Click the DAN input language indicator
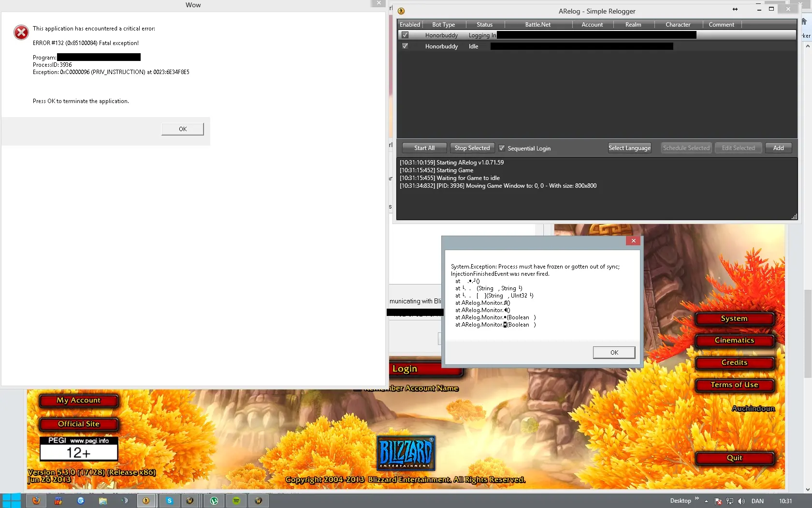The height and width of the screenshot is (508, 812). 757,501
